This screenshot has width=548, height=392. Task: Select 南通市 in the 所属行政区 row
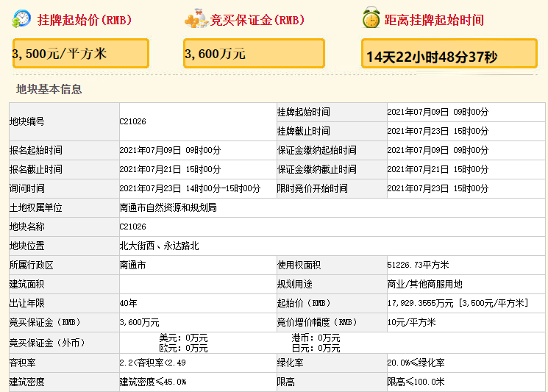133,266
